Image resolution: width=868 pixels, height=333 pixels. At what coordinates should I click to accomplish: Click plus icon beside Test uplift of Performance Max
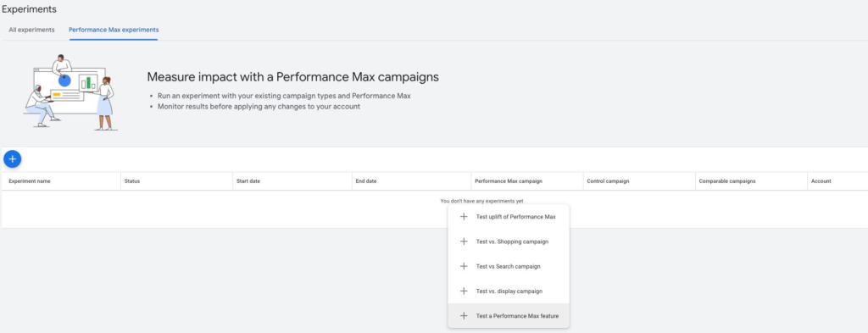(x=464, y=217)
